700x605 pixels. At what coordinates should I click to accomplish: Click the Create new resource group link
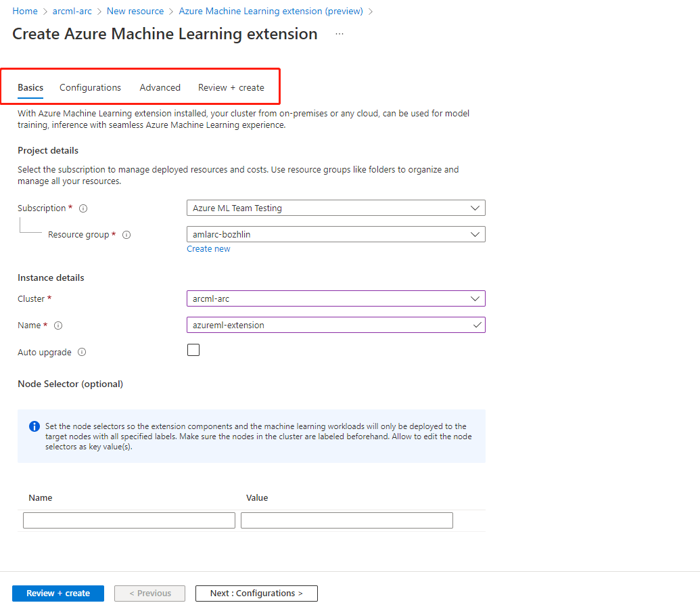pos(208,248)
